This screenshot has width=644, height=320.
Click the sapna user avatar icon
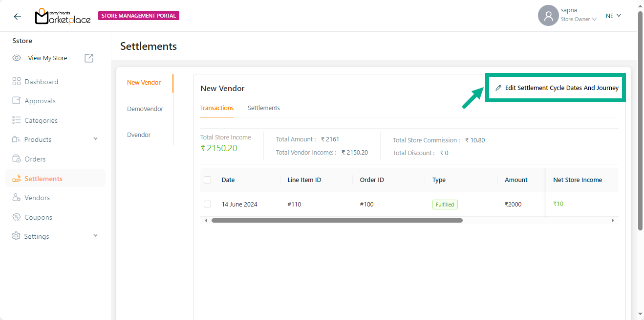[548, 16]
